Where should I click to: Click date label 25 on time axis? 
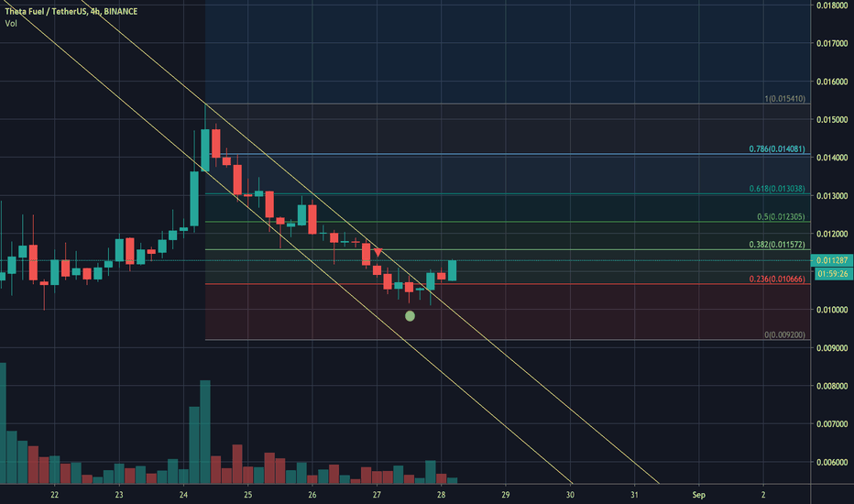pyautogui.click(x=247, y=495)
